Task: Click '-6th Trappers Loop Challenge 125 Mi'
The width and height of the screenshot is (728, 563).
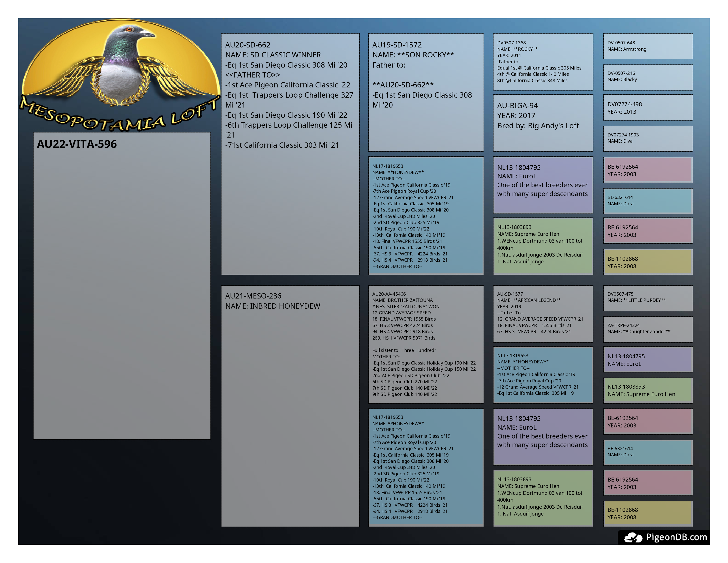Action: 289,125
